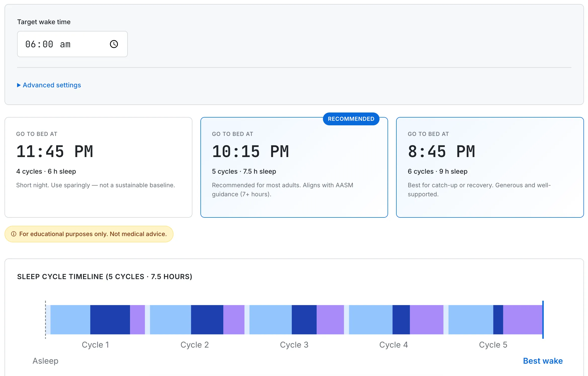The width and height of the screenshot is (588, 376).
Task: Click the Target wake time label
Action: pos(44,22)
